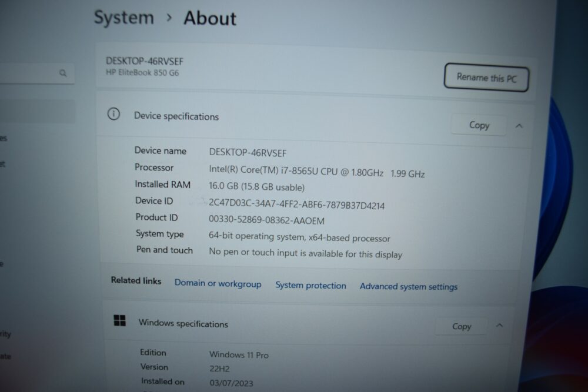This screenshot has width=588, height=392.
Task: Click the Pen and touch label
Action: coord(164,250)
